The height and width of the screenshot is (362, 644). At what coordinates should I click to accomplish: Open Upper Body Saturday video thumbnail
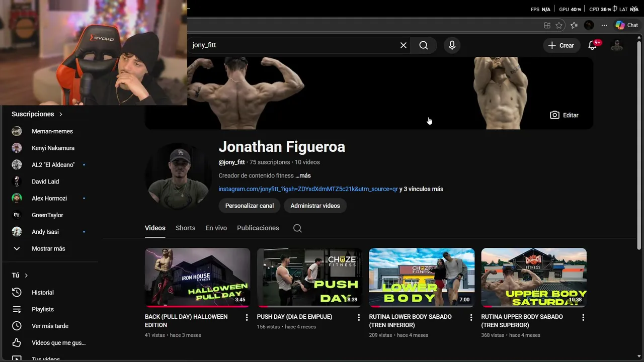coord(534,278)
